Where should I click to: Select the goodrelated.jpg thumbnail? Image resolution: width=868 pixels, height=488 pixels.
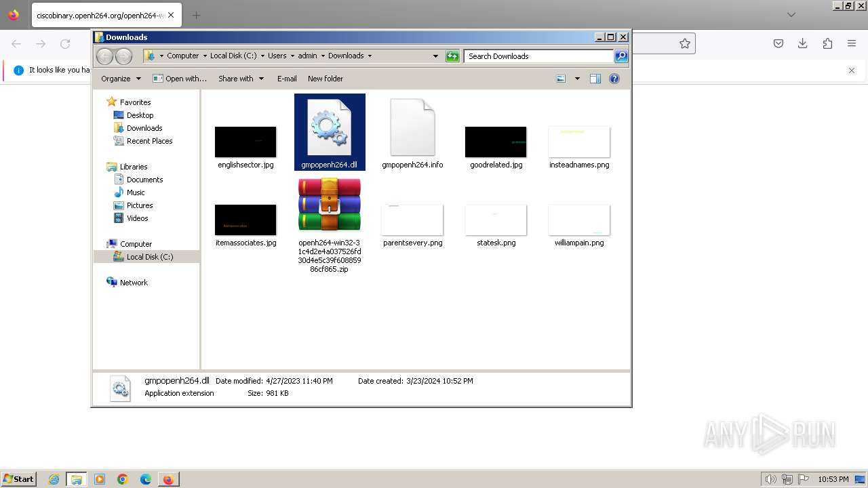[x=496, y=142]
